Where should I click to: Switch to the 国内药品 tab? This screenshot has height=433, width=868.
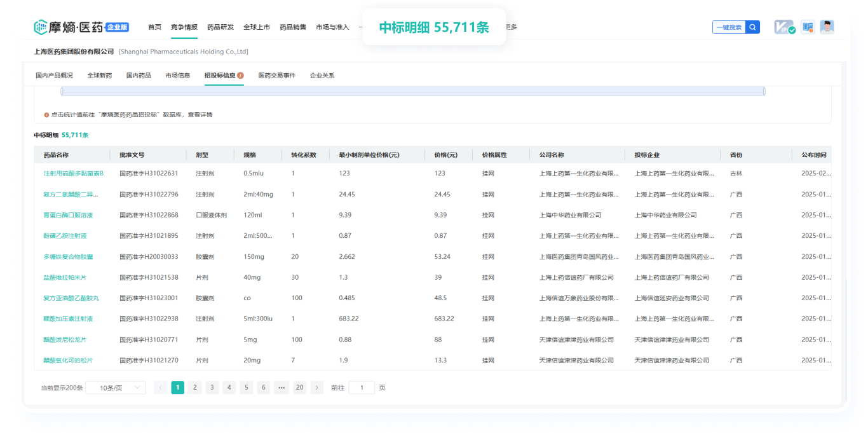pyautogui.click(x=139, y=75)
